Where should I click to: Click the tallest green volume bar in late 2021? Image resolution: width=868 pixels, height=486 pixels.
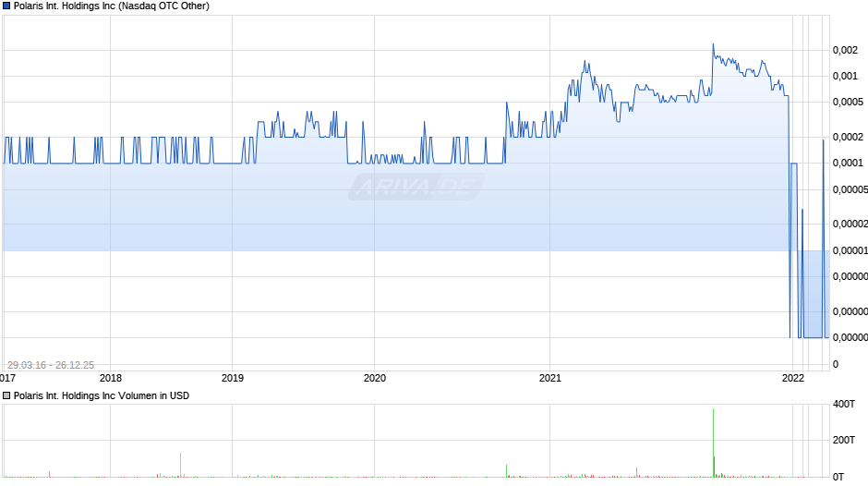[x=713, y=443]
